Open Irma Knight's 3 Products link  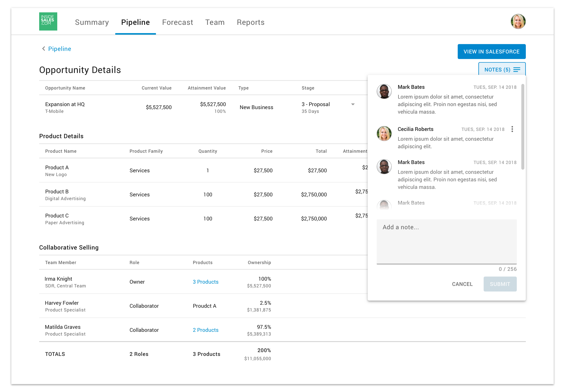click(x=205, y=282)
